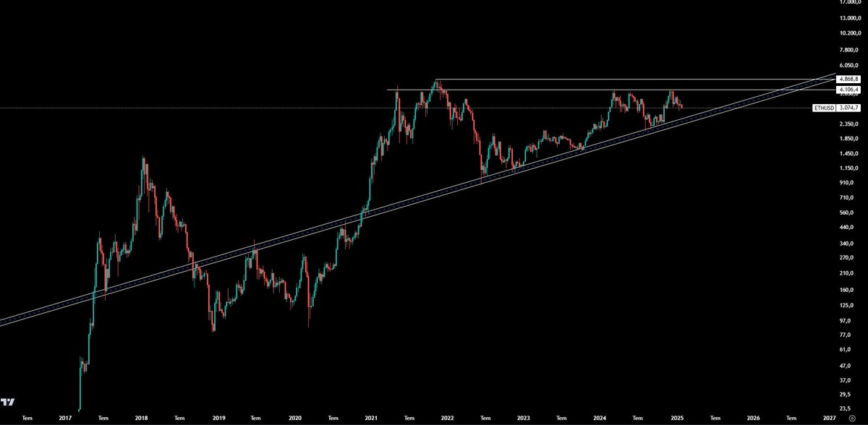Select the 3.074,7 current price label
The height and width of the screenshot is (425, 868).
click(849, 108)
